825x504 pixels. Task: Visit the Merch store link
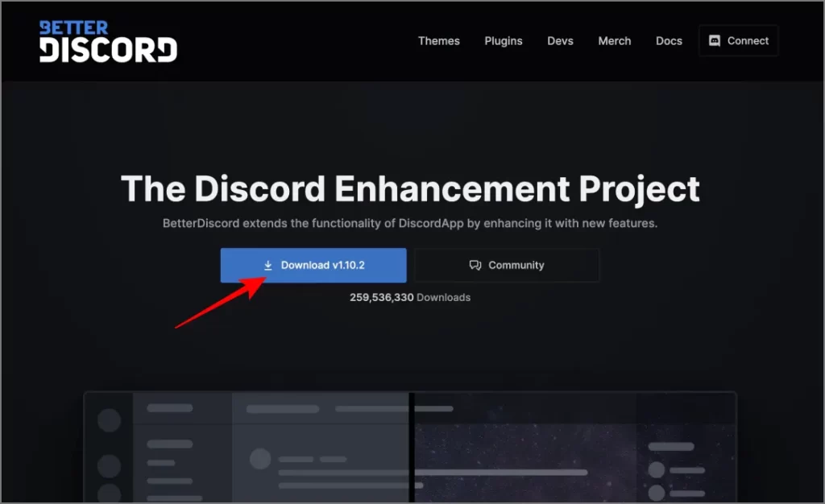coord(614,41)
